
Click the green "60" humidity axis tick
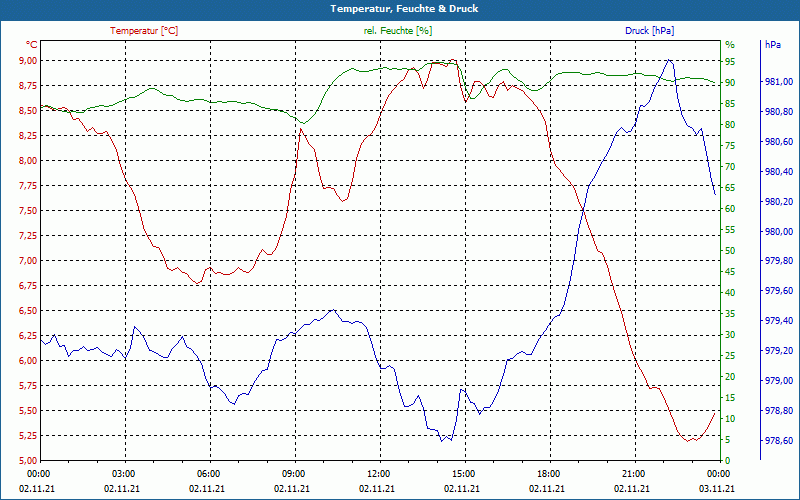click(x=730, y=209)
